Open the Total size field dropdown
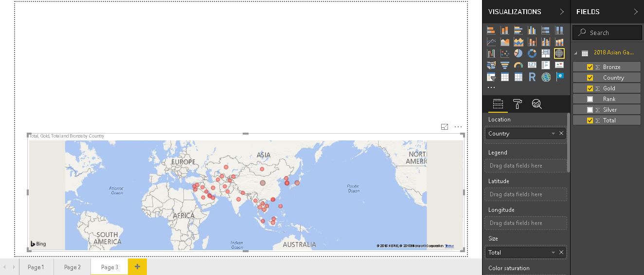644x275 pixels. click(553, 253)
